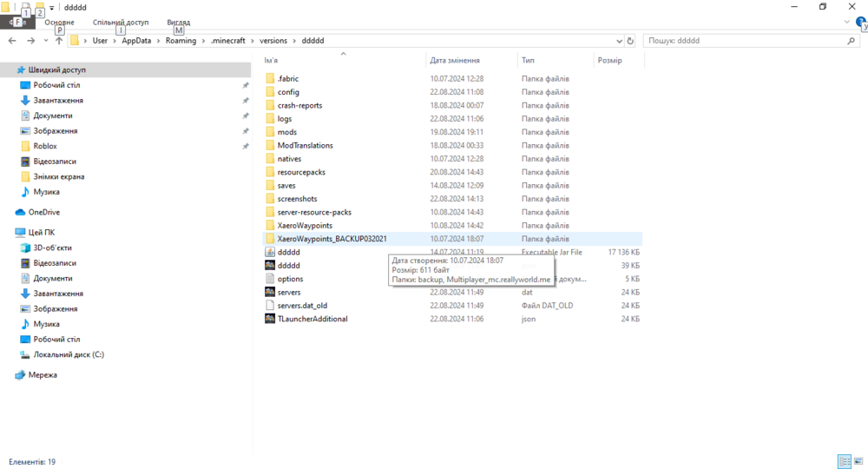Open the address bar history dropdown

619,41
